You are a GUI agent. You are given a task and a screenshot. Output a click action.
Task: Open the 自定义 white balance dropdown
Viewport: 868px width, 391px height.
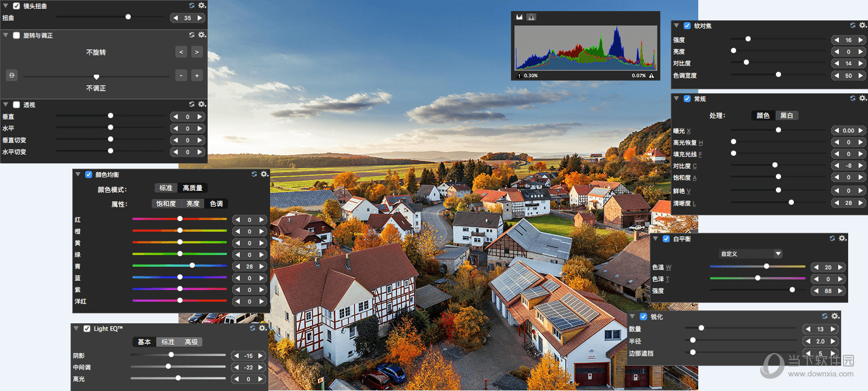tap(750, 253)
